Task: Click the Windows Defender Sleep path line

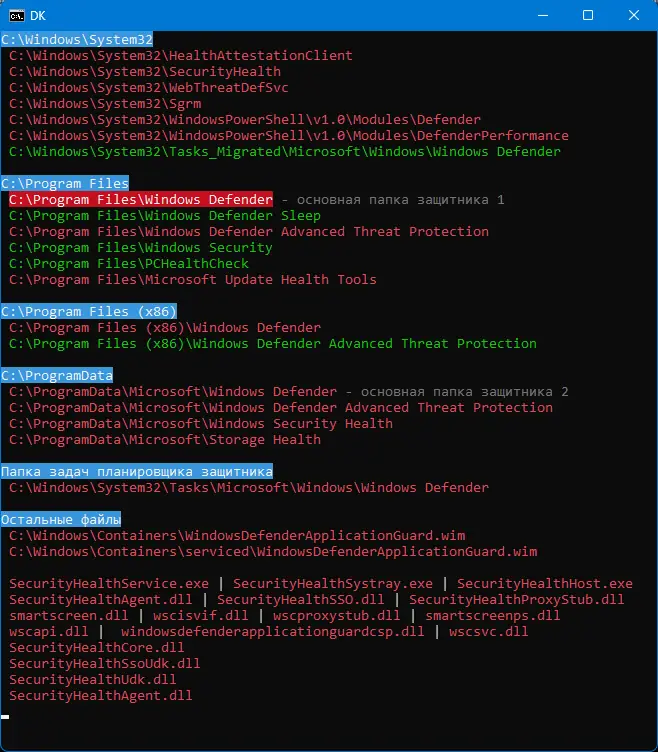Action: click(165, 215)
